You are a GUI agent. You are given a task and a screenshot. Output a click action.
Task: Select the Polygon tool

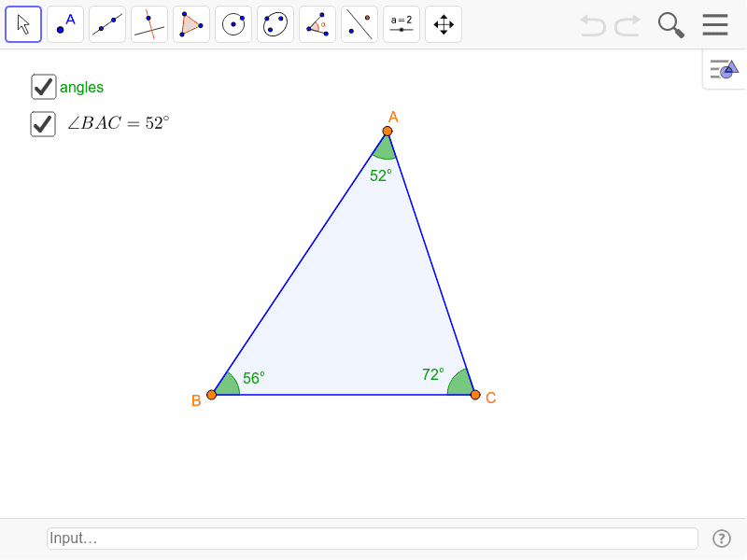(191, 24)
